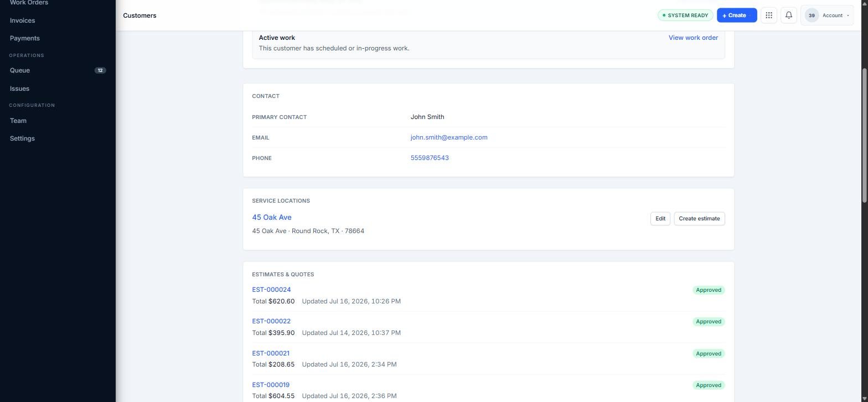Screen dimensions: 868x402
Task: Click the blue Create button
Action: [737, 16]
